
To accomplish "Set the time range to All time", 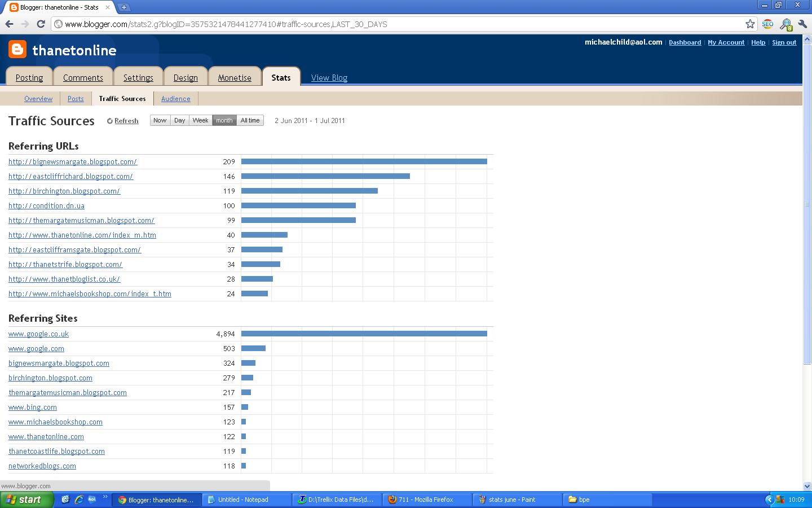I will (250, 120).
